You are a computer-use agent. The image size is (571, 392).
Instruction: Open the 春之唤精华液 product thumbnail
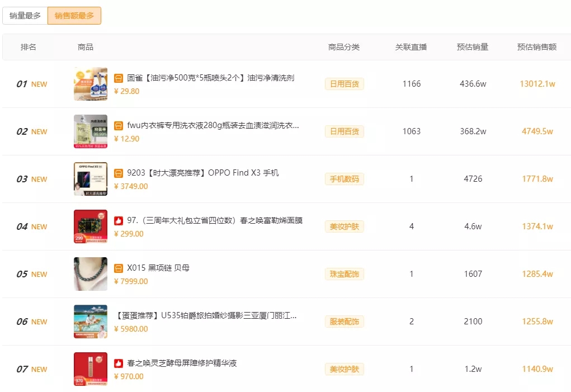pos(91,369)
